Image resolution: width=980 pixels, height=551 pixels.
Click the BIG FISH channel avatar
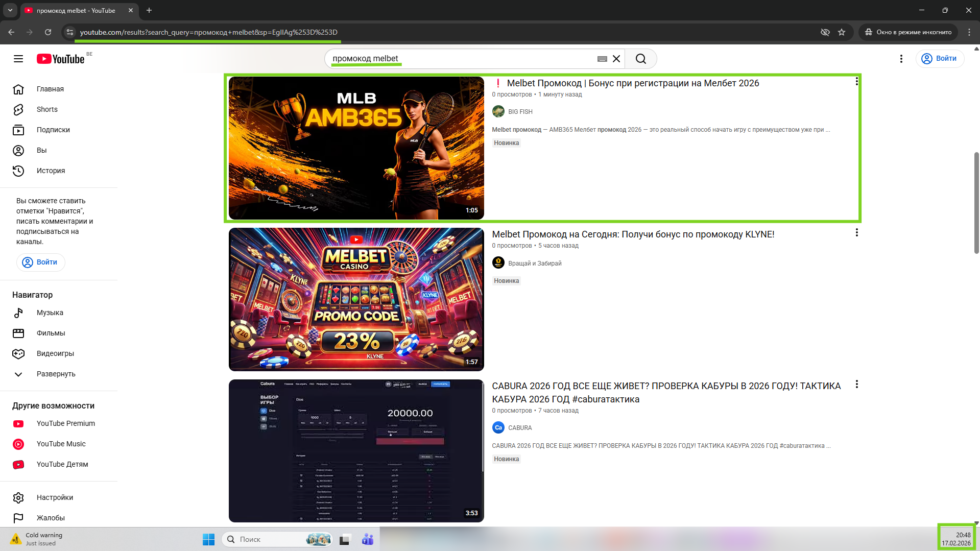pyautogui.click(x=498, y=111)
